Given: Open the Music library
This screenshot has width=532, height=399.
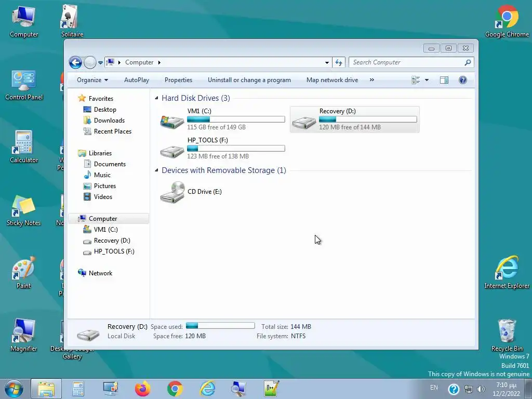Looking at the screenshot, I should click(102, 175).
